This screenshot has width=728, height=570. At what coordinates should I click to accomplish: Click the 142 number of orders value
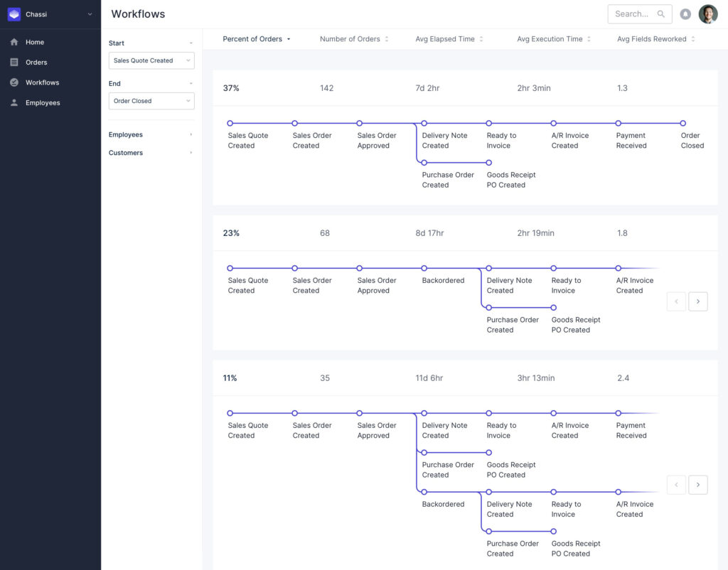(327, 88)
